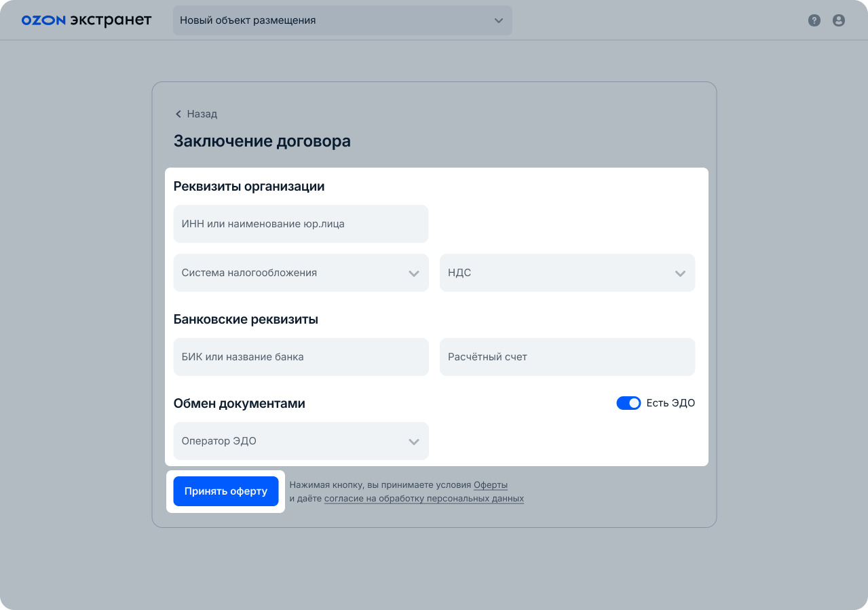This screenshot has width=868, height=610.
Task: Click the chevron arrow in Система налогообложения
Action: (x=414, y=273)
